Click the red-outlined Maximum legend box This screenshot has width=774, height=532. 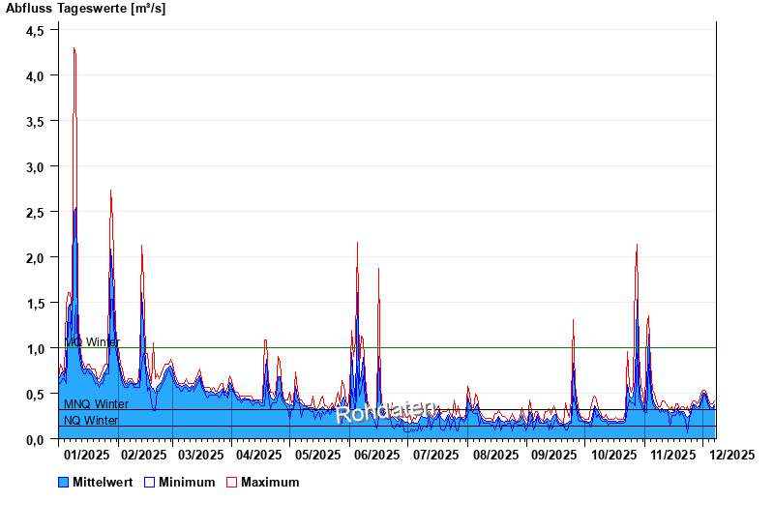tap(231, 482)
